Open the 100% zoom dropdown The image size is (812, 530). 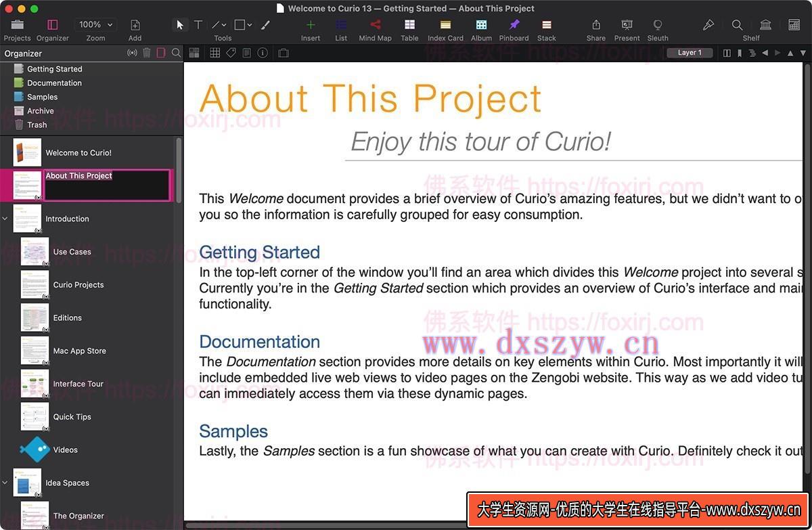pyautogui.click(x=95, y=24)
